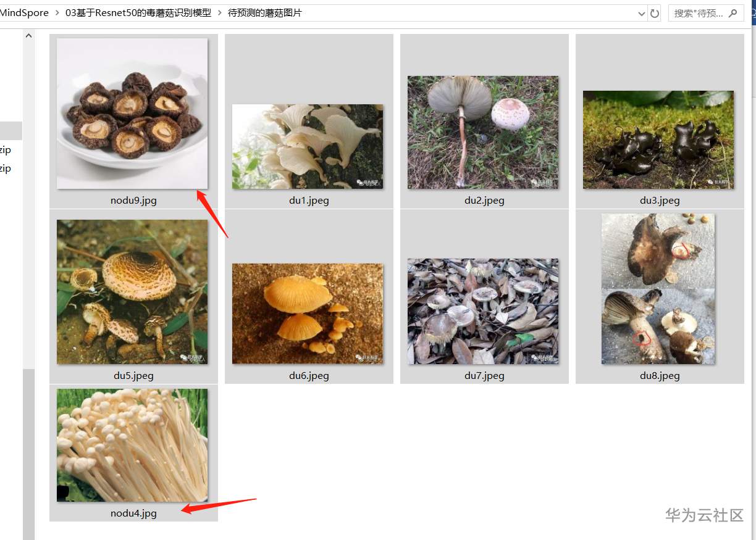The height and width of the screenshot is (540, 756).
Task: Click the search box for this folder
Action: [x=706, y=13]
